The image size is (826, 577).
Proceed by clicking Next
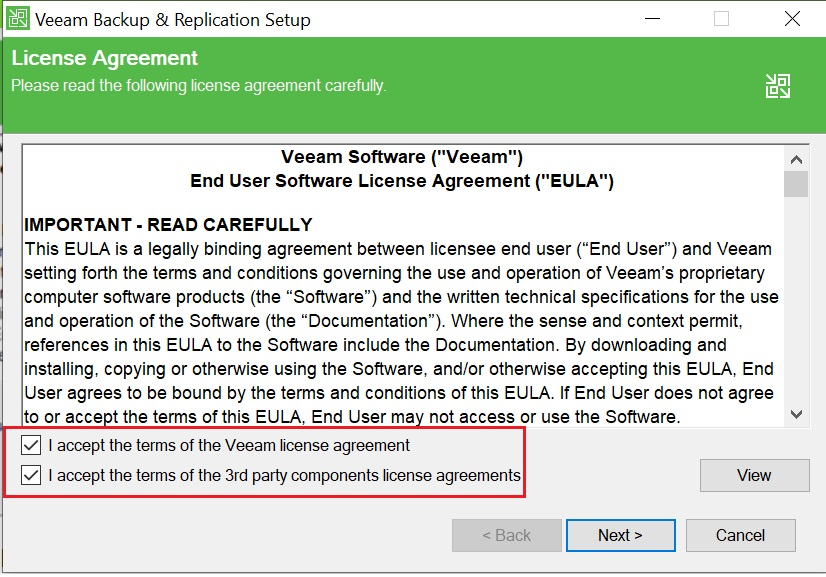[620, 535]
